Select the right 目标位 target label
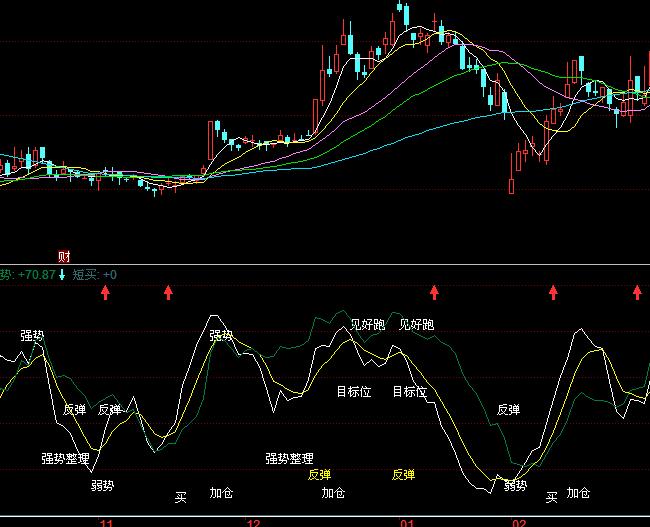Screen dimensions: 650x527 point(409,392)
